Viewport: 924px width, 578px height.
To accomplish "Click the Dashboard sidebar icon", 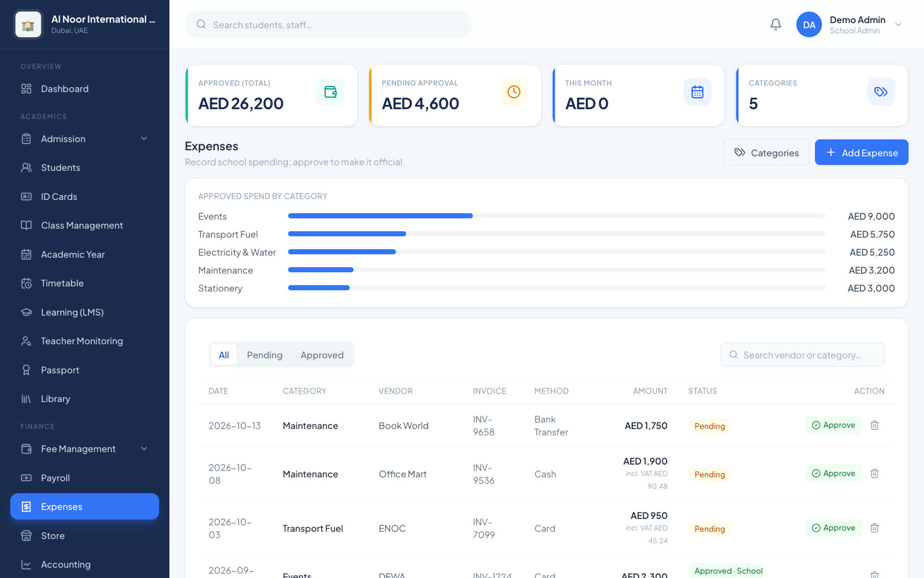I will click(27, 88).
